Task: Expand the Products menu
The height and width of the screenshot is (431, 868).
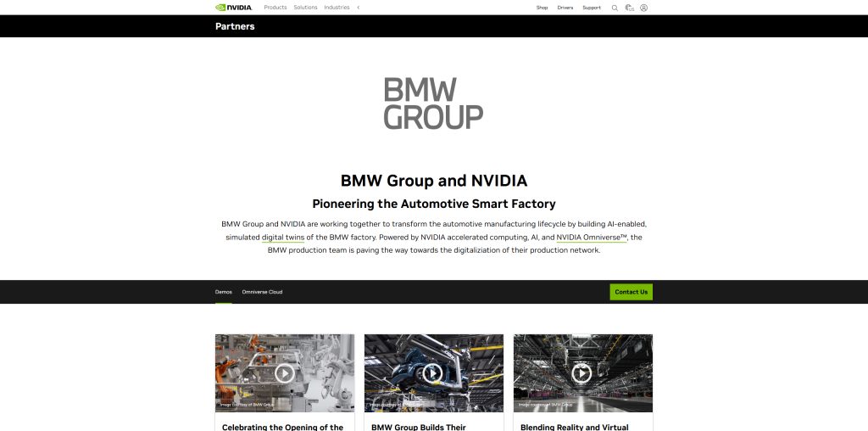Action: [275, 7]
